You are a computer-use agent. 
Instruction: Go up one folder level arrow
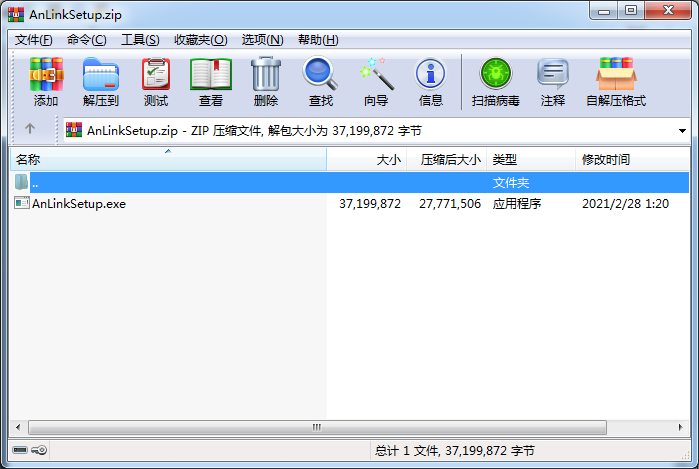point(30,129)
